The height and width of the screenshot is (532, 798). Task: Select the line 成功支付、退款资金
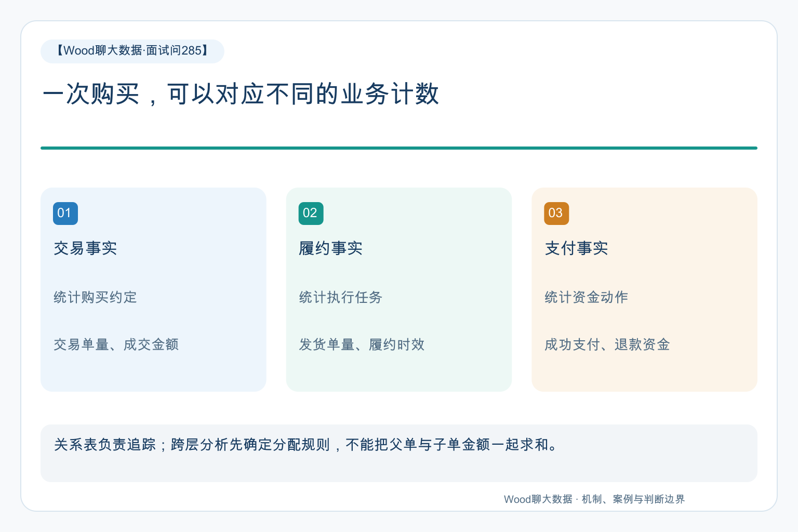pyautogui.click(x=607, y=344)
